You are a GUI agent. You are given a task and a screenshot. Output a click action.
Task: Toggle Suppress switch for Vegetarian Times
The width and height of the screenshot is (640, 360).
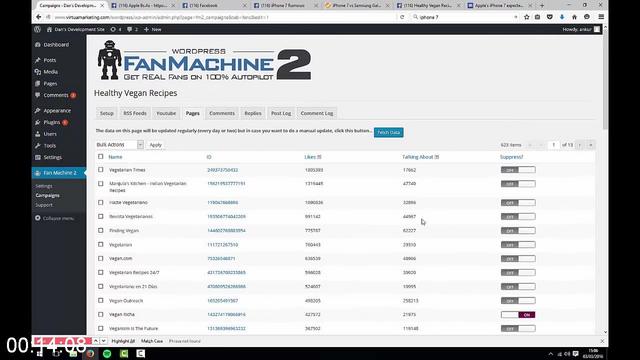pos(518,170)
